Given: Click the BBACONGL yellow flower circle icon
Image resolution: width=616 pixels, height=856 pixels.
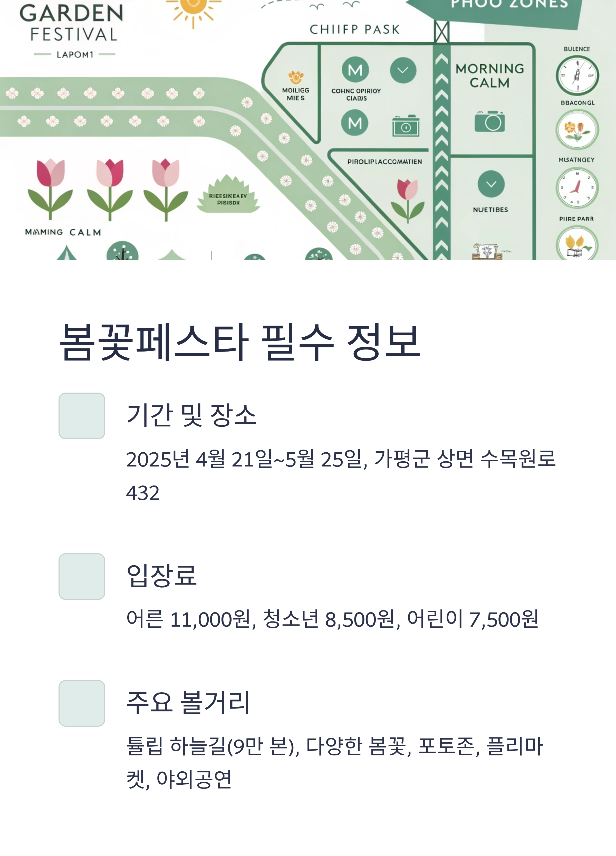Looking at the screenshot, I should (x=577, y=130).
